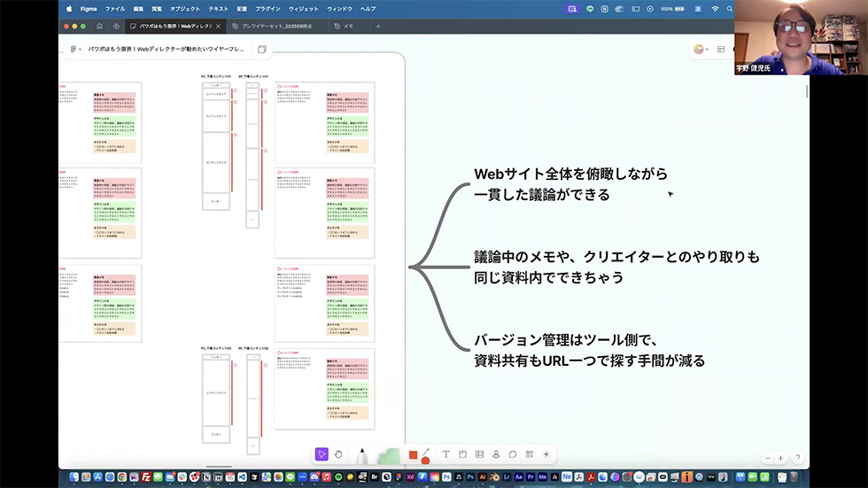The image size is (868, 488).
Task: Select the Move (arrow) tool
Action: coord(321,454)
